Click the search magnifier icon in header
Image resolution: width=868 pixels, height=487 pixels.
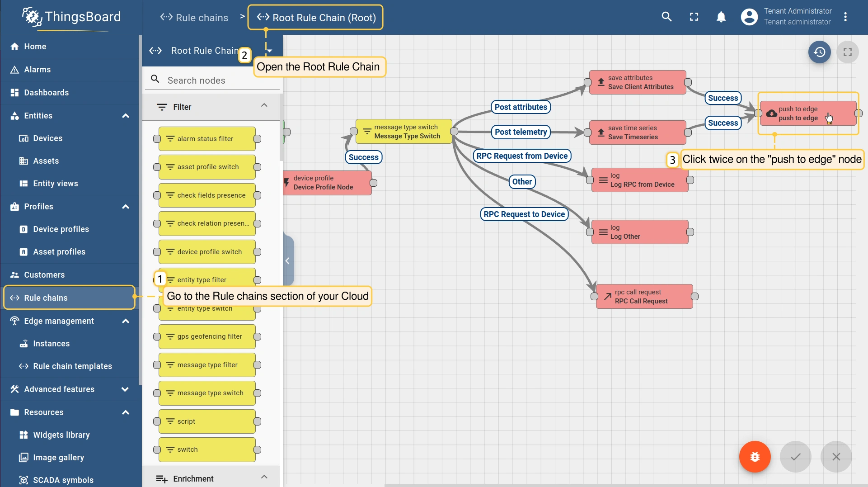tap(666, 17)
